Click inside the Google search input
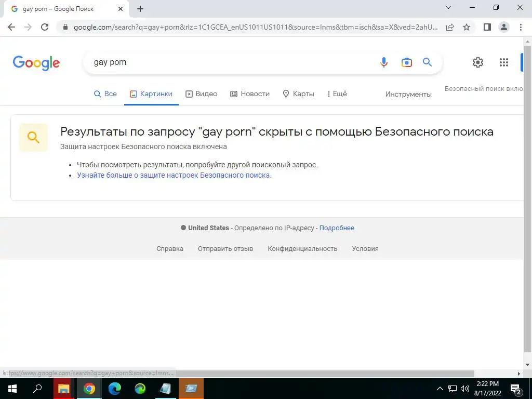 (x=234, y=62)
